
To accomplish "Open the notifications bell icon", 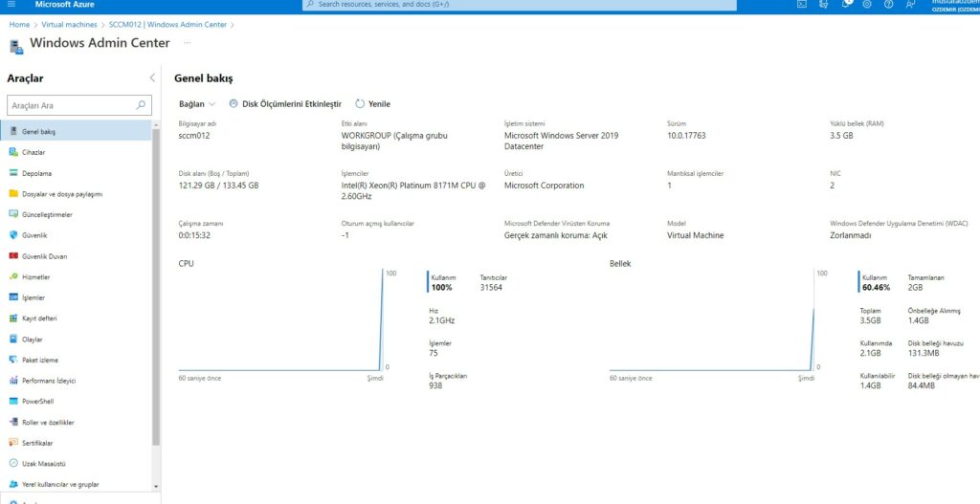I will [846, 4].
